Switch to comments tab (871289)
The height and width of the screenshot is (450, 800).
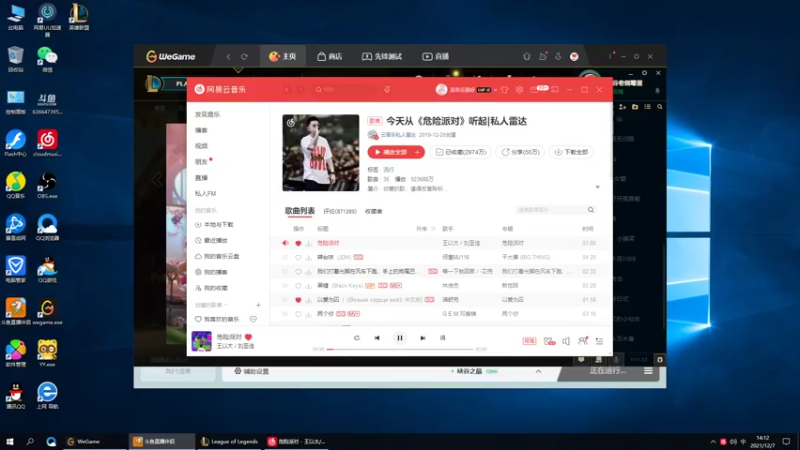(x=340, y=211)
